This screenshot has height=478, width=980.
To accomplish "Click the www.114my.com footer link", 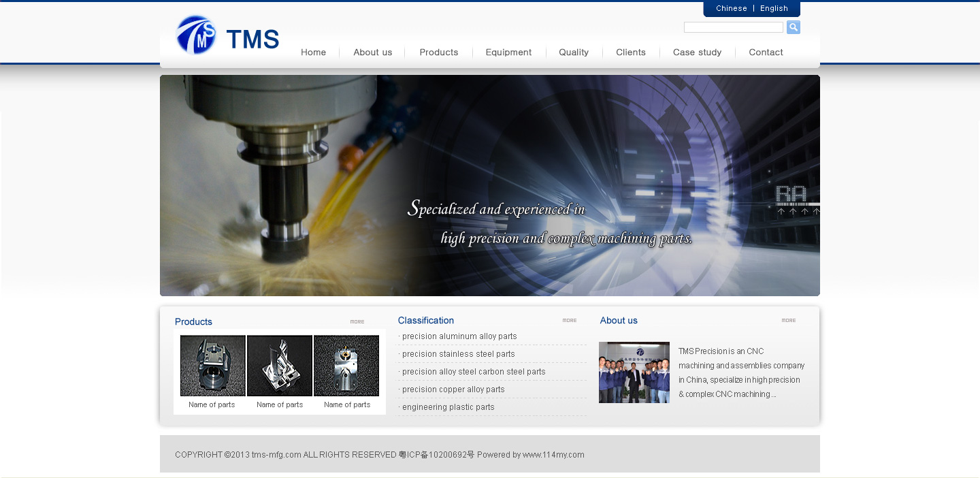I will click(553, 455).
